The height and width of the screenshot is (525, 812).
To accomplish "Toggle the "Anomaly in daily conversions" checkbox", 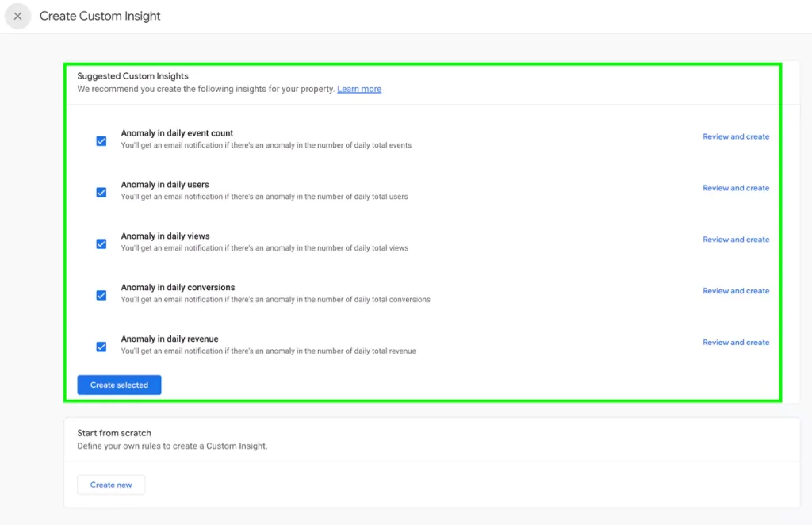I will (101, 295).
